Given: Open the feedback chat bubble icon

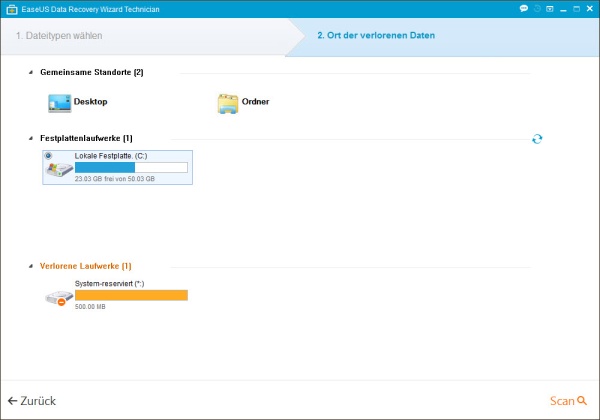Looking at the screenshot, I should pos(524,8).
